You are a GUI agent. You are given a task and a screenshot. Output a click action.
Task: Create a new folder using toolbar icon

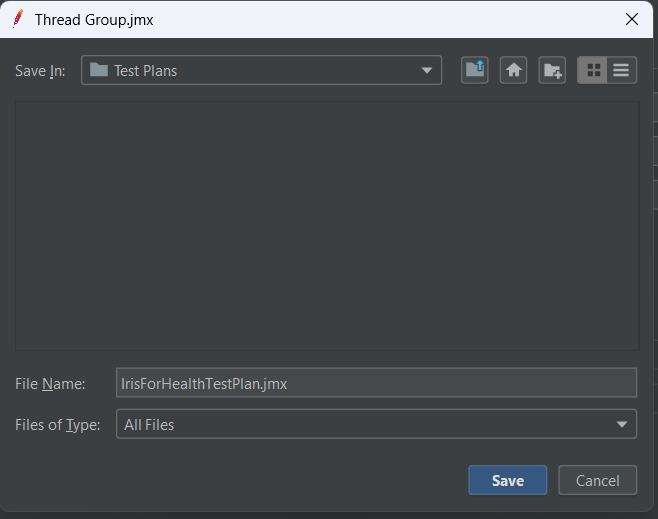pos(552,70)
